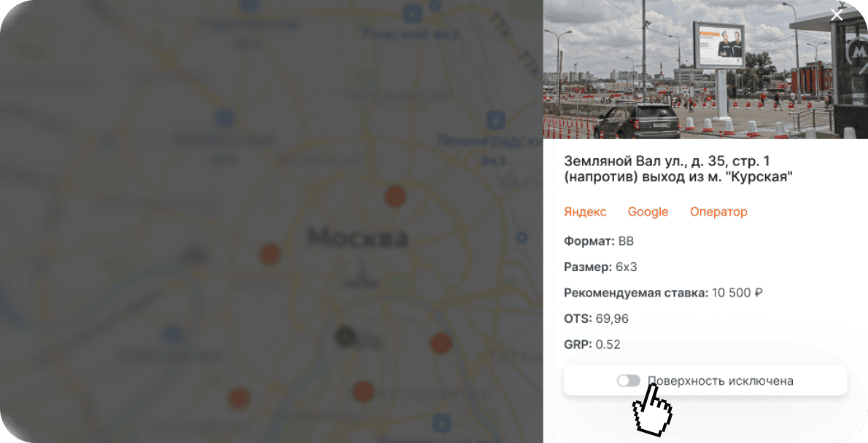The image size is (868, 443).
Task: Click the Kremlin landmark icon under Москва
Action: (362, 275)
